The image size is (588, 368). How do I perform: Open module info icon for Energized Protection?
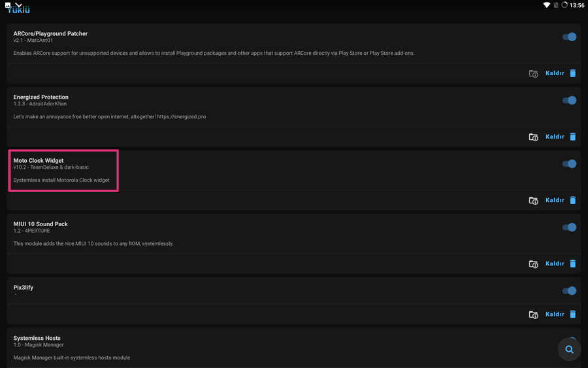[533, 137]
